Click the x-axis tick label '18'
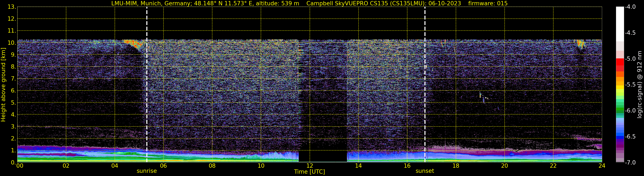Viewport: 644px width, 176px height. pyautogui.click(x=456, y=166)
